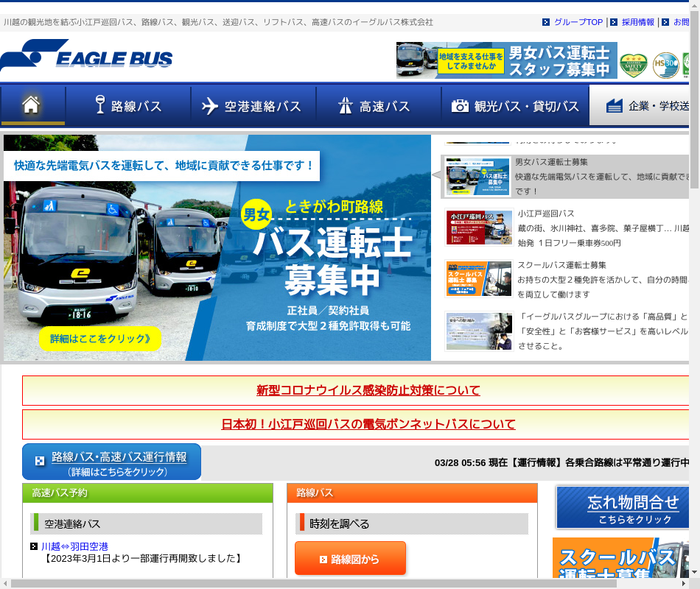This screenshot has height=589, width=700.
Task: Click the square bullet icon before グループTOP
Action: tap(545, 22)
